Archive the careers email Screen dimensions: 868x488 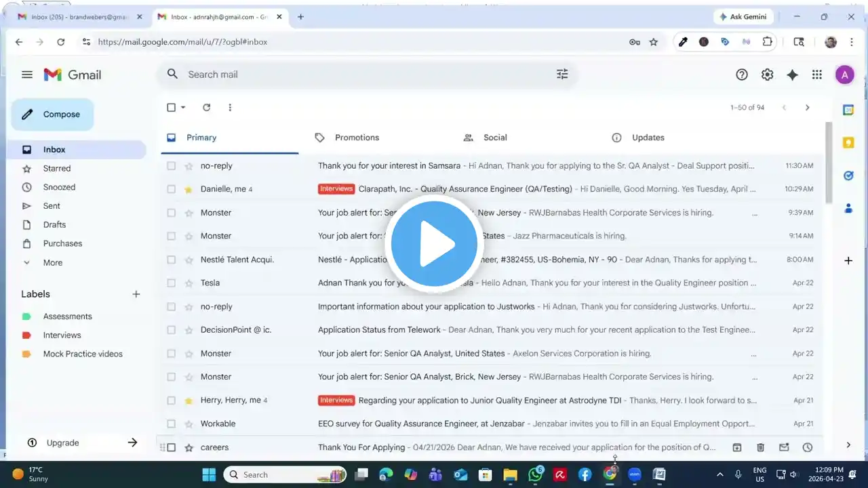737,447
